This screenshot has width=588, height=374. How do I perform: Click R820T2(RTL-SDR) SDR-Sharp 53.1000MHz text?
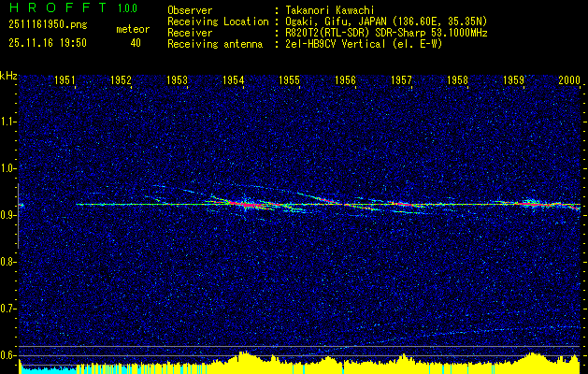386,33
